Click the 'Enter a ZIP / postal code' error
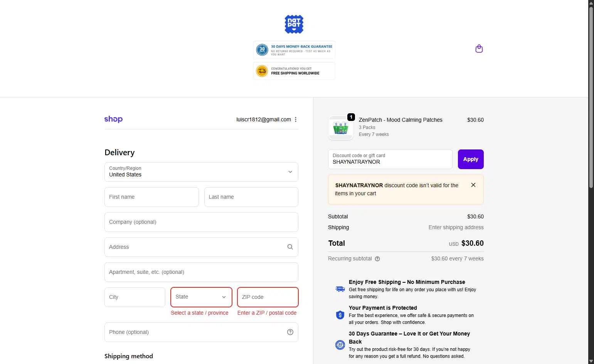 pos(267,313)
